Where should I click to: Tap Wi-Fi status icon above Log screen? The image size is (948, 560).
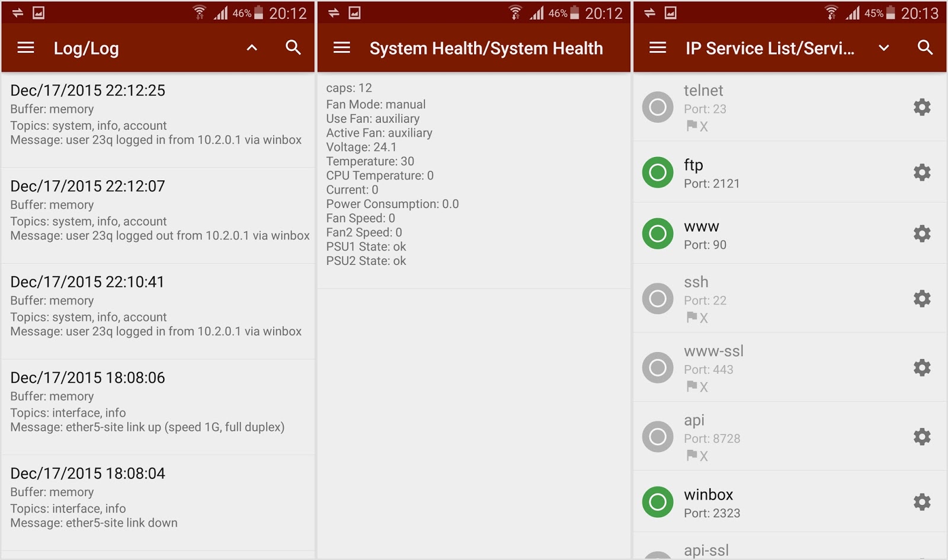click(200, 12)
